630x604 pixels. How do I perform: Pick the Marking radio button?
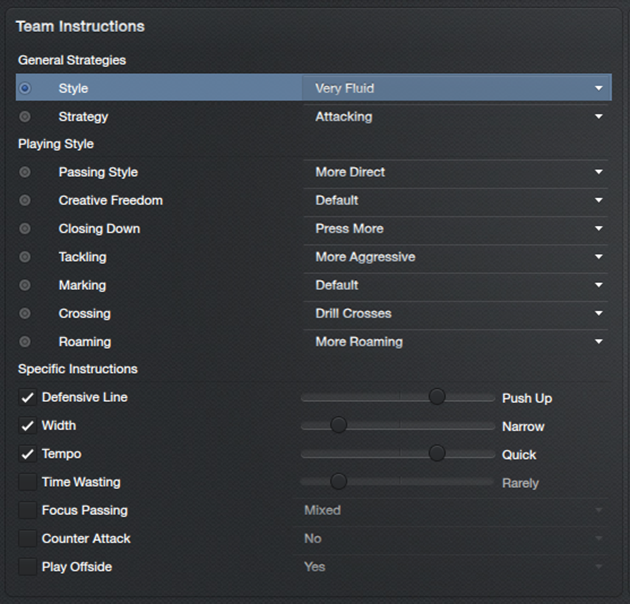pyautogui.click(x=25, y=285)
